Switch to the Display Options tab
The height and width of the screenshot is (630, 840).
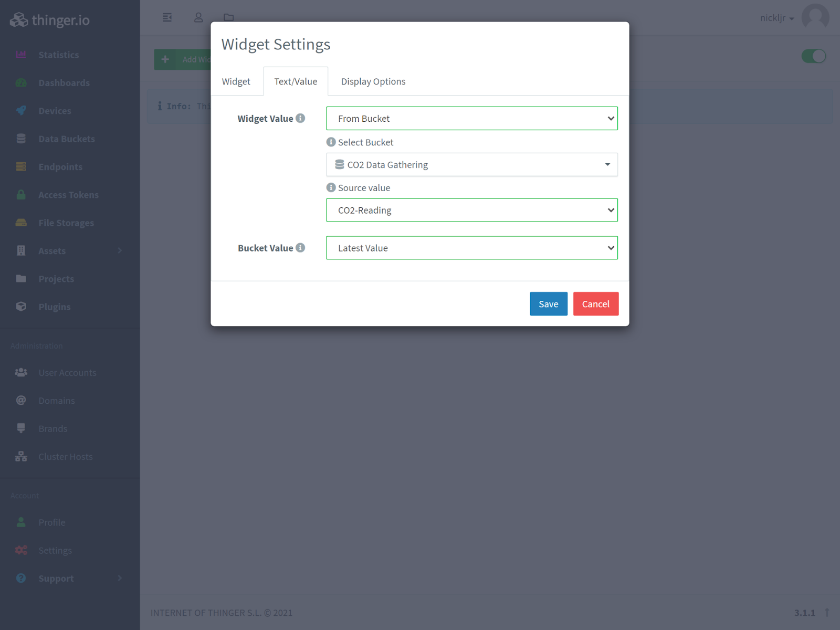[x=373, y=81]
